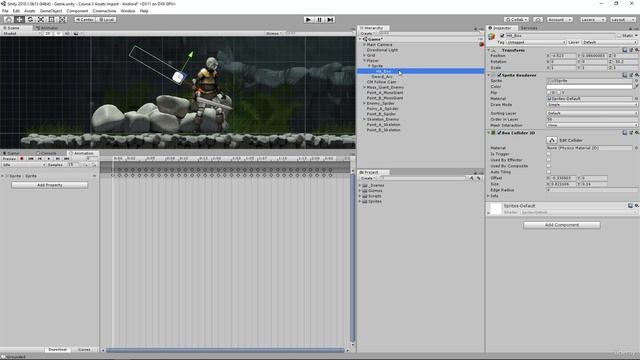The width and height of the screenshot is (640, 360).
Task: Jump to the last animation keyframe
Action: [67, 158]
